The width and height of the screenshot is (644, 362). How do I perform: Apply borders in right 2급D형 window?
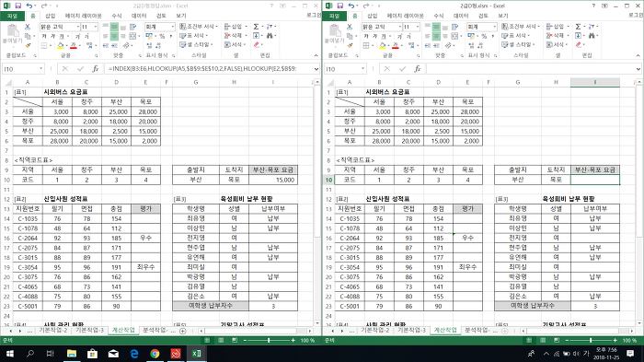pyautogui.click(x=366, y=45)
